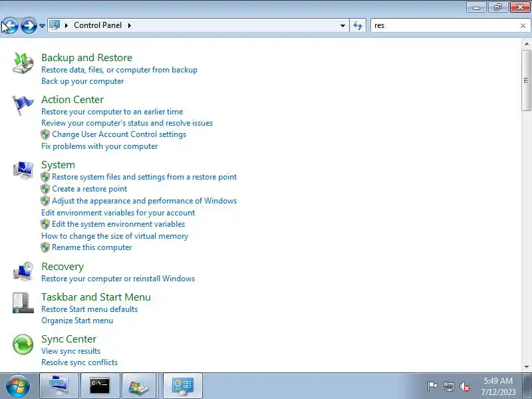Open Edit environment variables for your account
The height and width of the screenshot is (399, 532).
[x=118, y=213]
